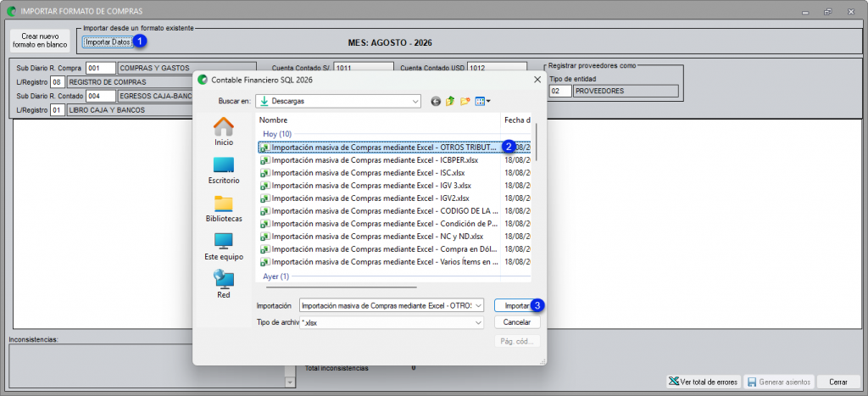Click the Contable Financiero SQL 2026 dialog logo

click(203, 80)
